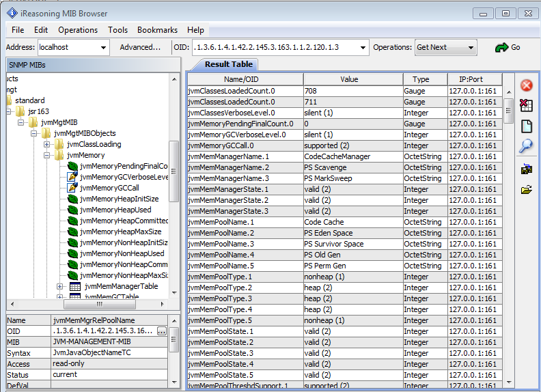Open the Tools menu
541x392 pixels.
click(117, 30)
